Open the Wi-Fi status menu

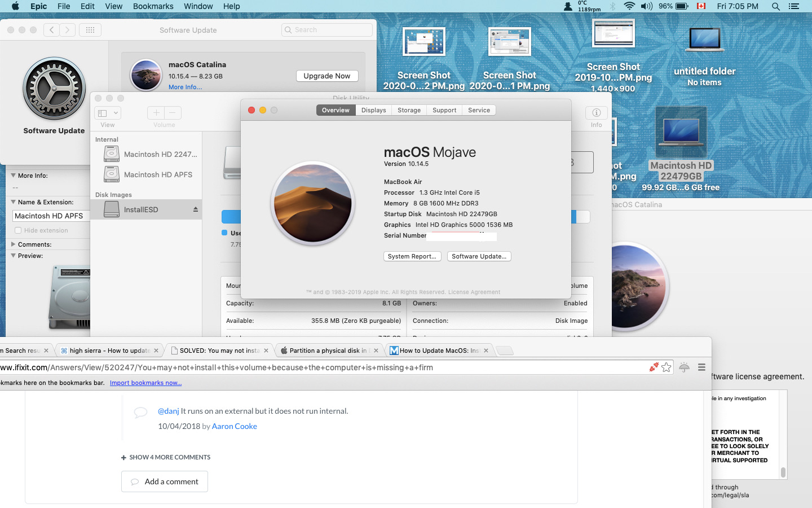(629, 6)
